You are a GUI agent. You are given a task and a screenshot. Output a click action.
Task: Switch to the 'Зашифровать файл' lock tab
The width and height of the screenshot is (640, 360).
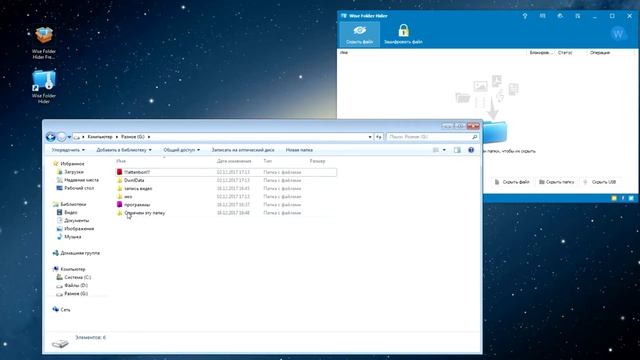tap(403, 34)
